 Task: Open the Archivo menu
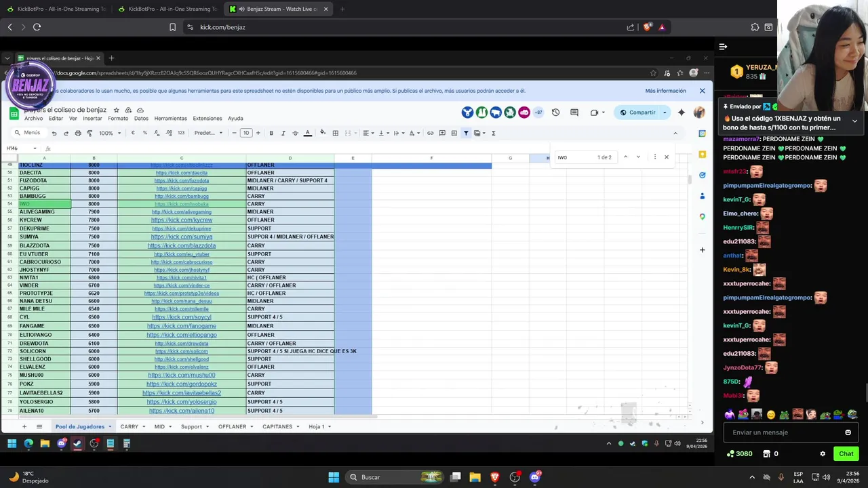(33, 119)
